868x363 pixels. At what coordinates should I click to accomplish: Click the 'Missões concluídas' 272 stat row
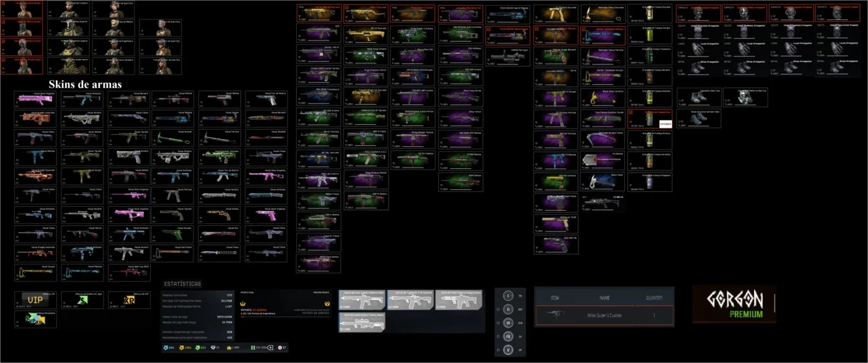[197, 295]
